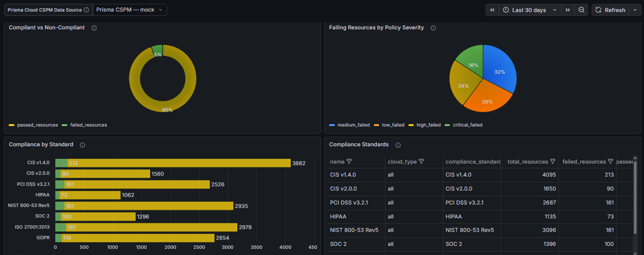The image size is (644, 255).
Task: Show info for Failing Resources by Policy Severity panel
Action: (x=433, y=28)
